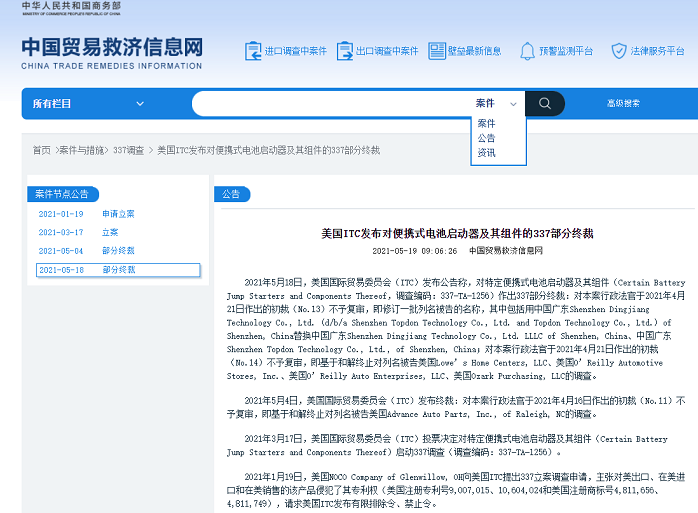Image resolution: width=698 pixels, height=513 pixels.
Task: Select the 公告 tab header
Action: tap(232, 194)
